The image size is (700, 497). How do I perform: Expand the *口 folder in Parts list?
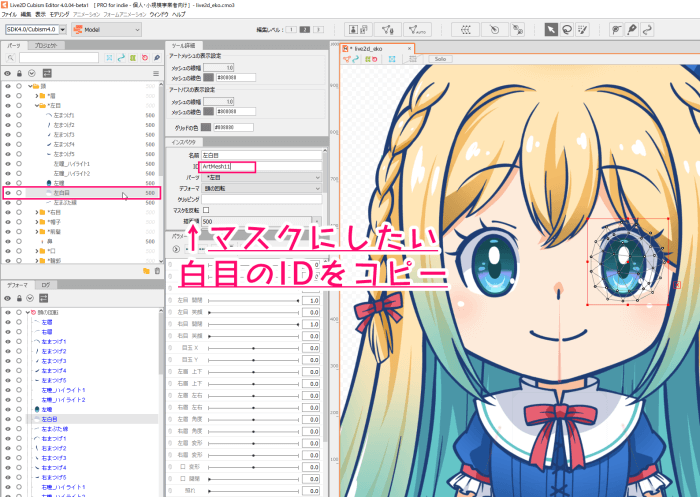tap(37, 251)
